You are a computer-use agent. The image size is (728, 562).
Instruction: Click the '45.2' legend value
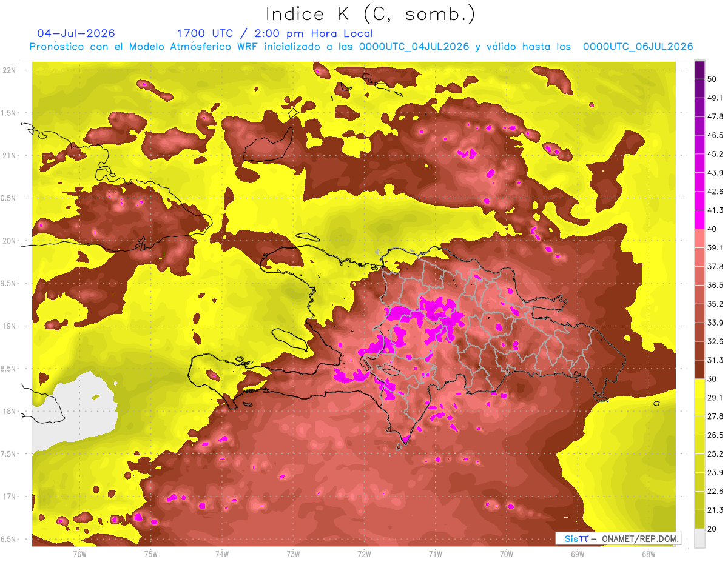(715, 154)
